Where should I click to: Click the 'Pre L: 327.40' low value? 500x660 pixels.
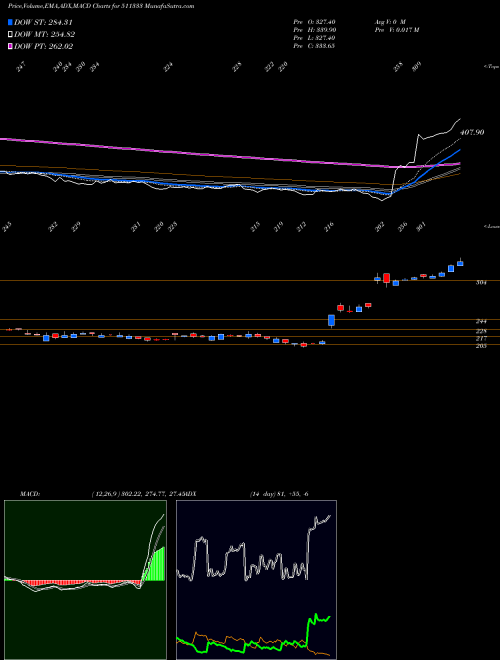pos(314,38)
